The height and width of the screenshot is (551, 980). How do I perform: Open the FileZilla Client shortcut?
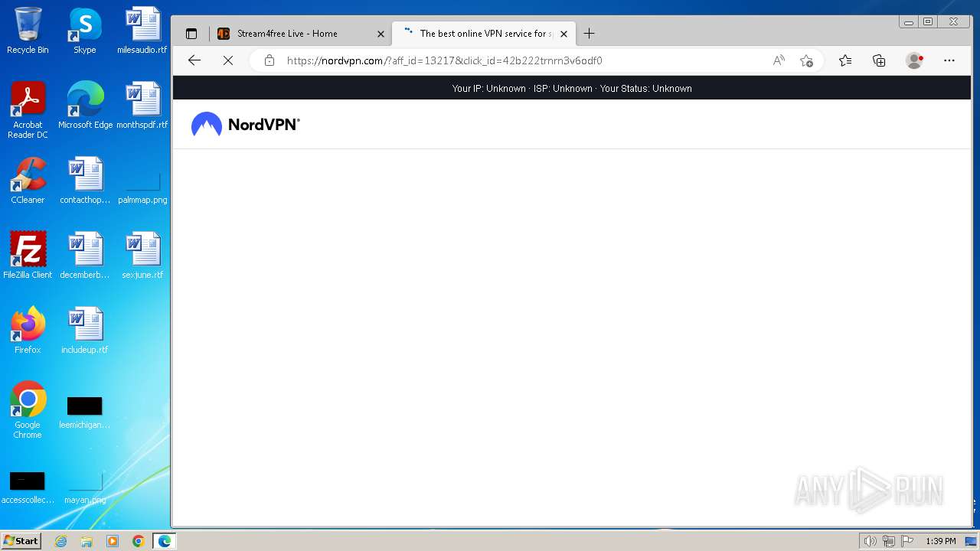click(28, 255)
